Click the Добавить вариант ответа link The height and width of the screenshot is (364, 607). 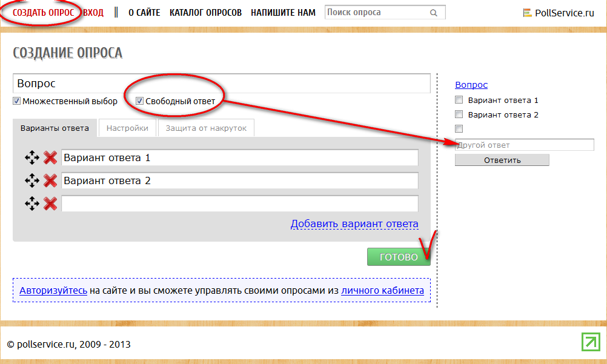click(354, 224)
